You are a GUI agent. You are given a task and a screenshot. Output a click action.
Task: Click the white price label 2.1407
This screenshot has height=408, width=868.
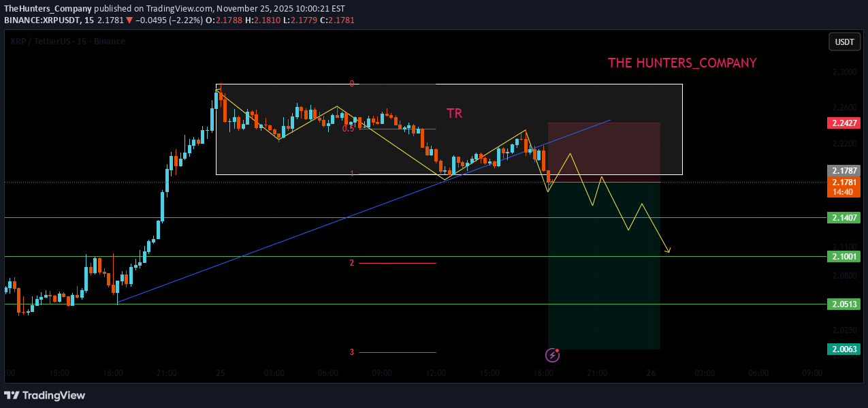(844, 217)
